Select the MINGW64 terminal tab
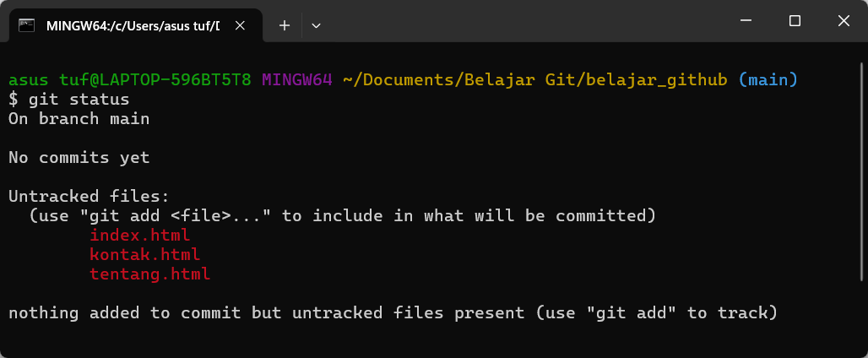The height and width of the screenshot is (358, 868). click(x=131, y=25)
